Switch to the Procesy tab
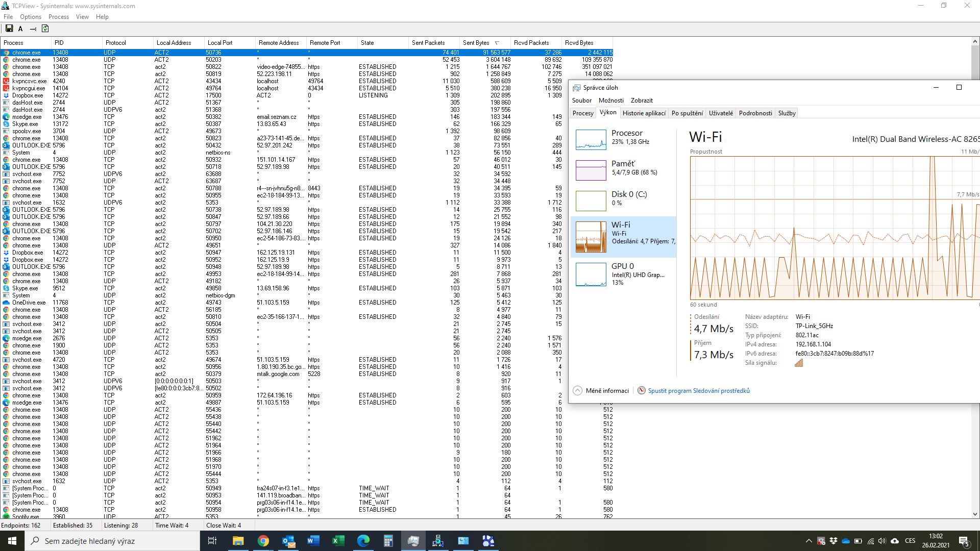This screenshot has height=551, width=980. 583,113
